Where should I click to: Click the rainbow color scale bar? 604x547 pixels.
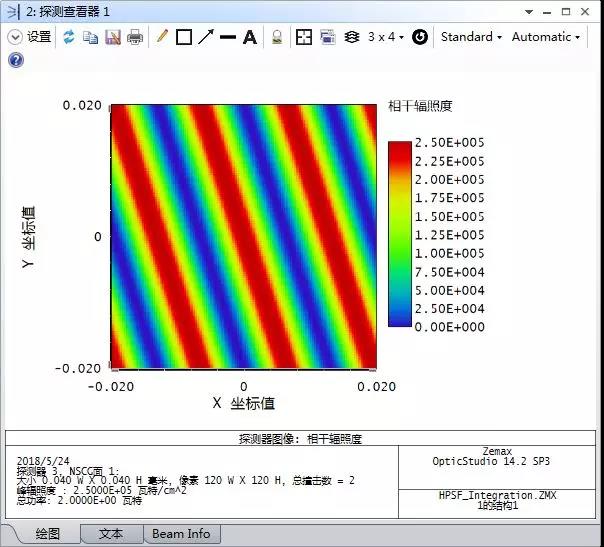pyautogui.click(x=400, y=234)
